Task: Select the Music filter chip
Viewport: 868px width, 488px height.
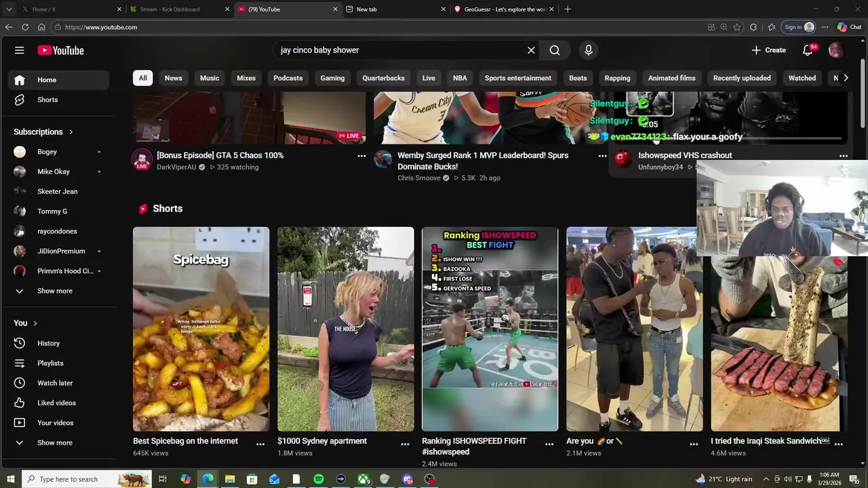Action: tap(210, 78)
